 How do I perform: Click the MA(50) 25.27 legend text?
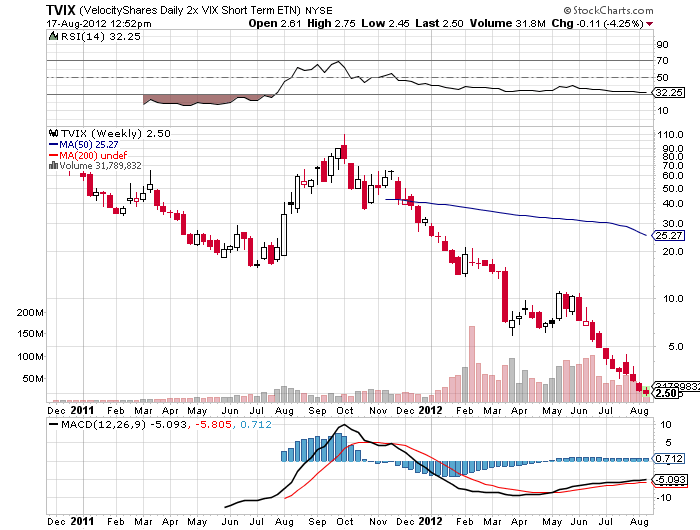tap(89, 145)
